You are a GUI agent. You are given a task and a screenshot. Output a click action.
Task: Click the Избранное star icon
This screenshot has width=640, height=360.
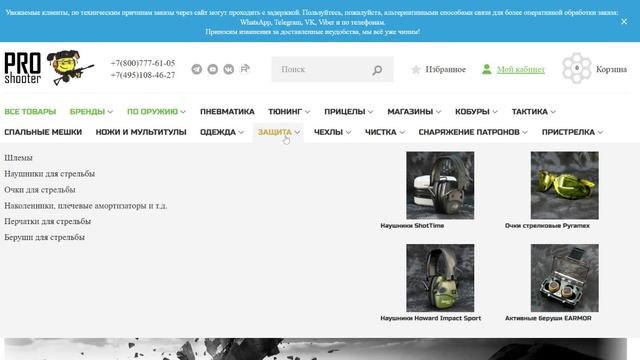point(416,69)
